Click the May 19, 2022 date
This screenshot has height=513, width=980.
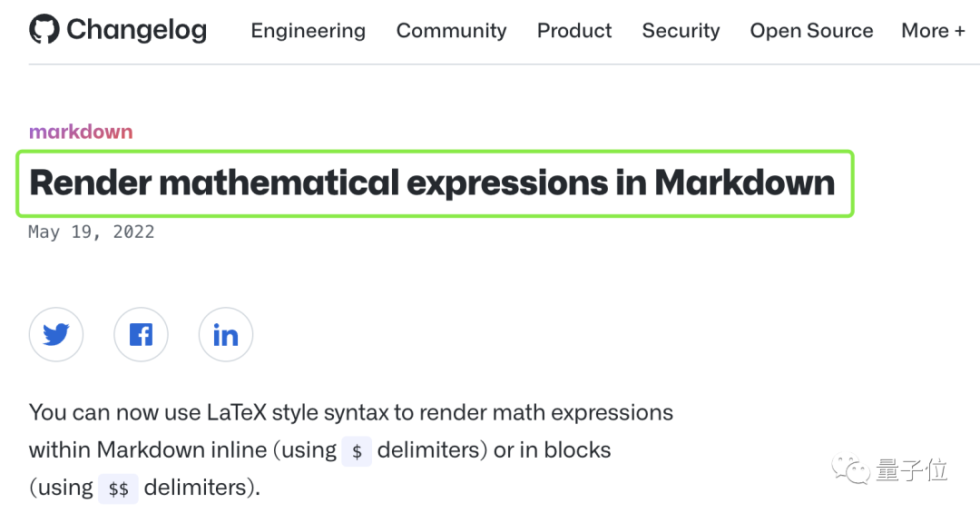coord(91,232)
